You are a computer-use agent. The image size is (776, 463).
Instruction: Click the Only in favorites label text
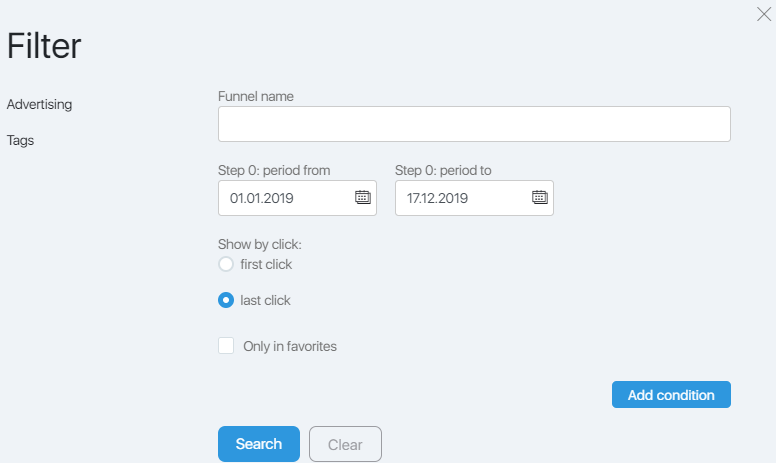290,346
